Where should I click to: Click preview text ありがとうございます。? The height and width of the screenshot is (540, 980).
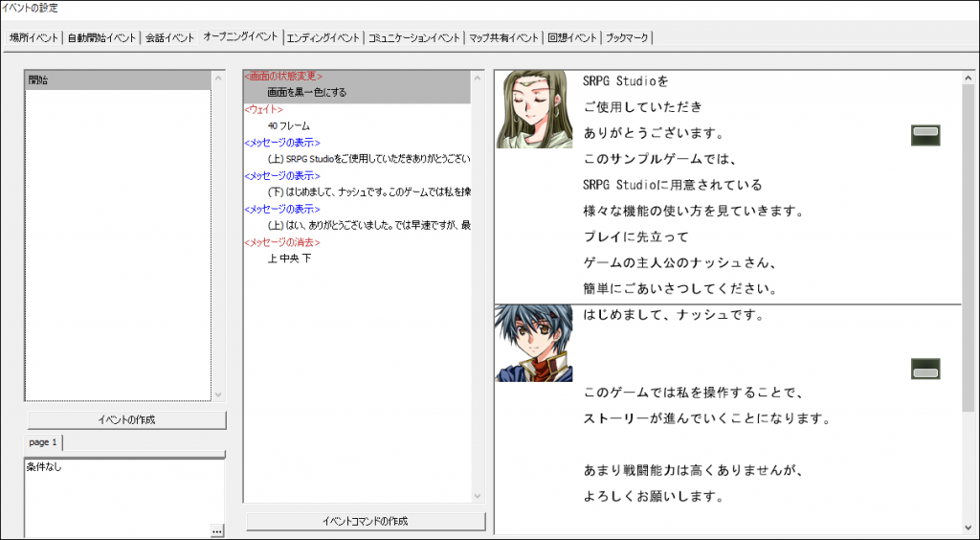point(653,134)
